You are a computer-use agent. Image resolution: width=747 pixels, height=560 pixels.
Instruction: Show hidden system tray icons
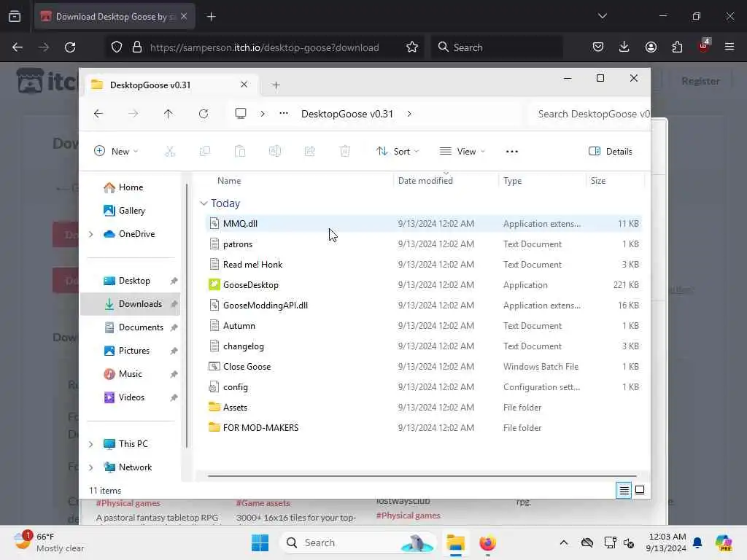564,542
